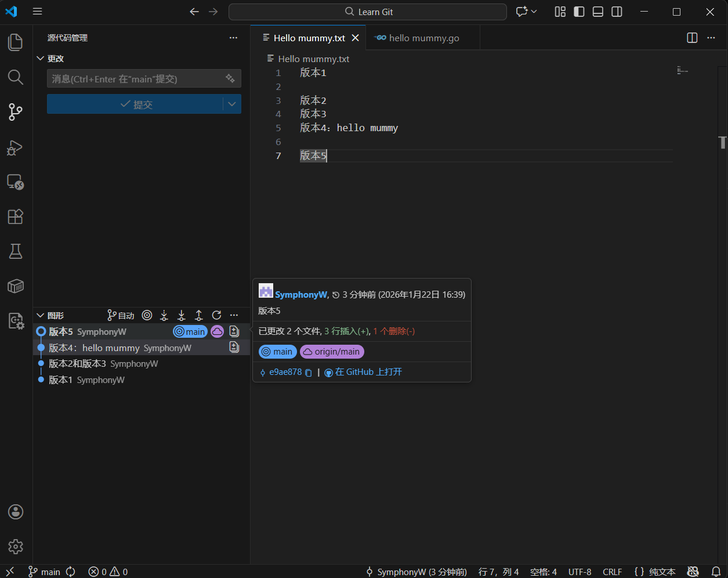
Task: Refresh the source control graph
Action: click(216, 315)
